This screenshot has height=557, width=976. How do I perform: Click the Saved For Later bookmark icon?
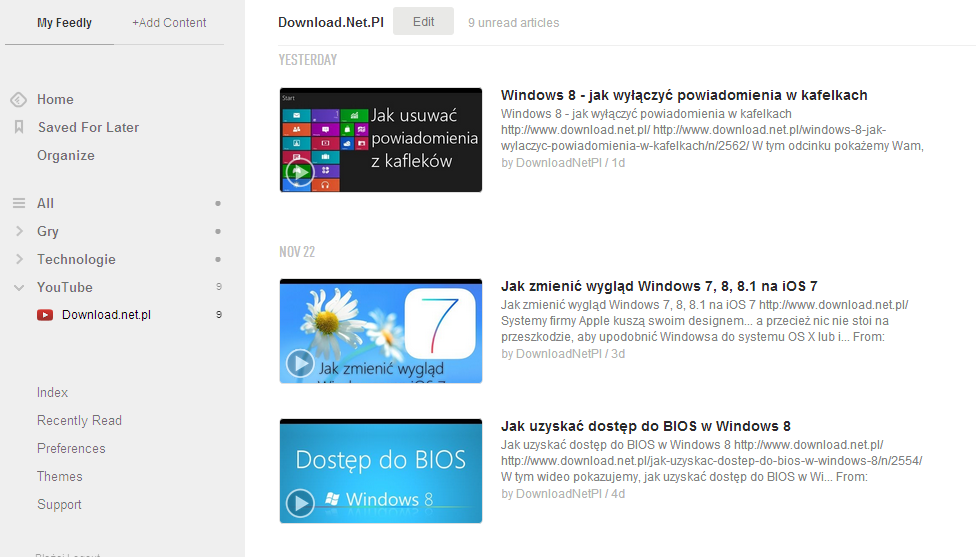[19, 128]
